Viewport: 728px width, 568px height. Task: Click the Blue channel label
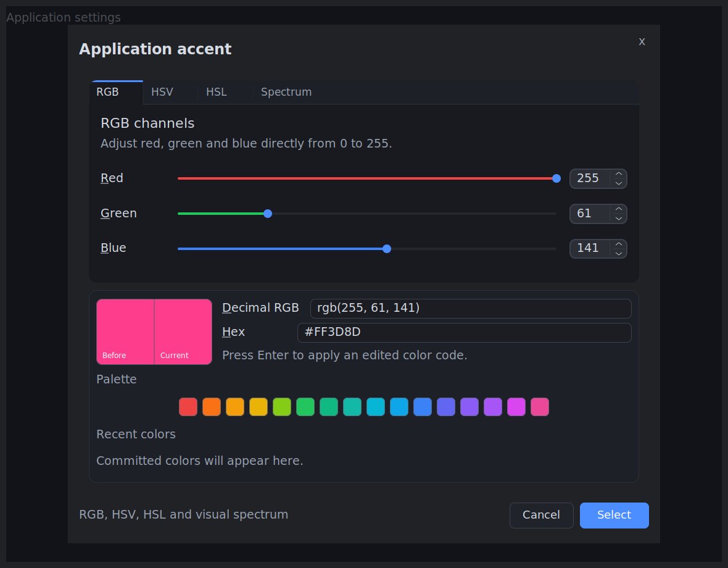(x=114, y=248)
